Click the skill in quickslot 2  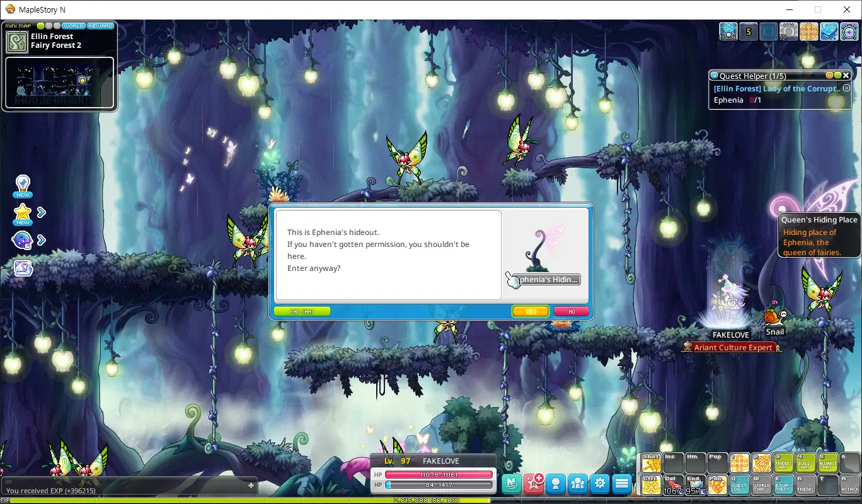click(x=762, y=463)
